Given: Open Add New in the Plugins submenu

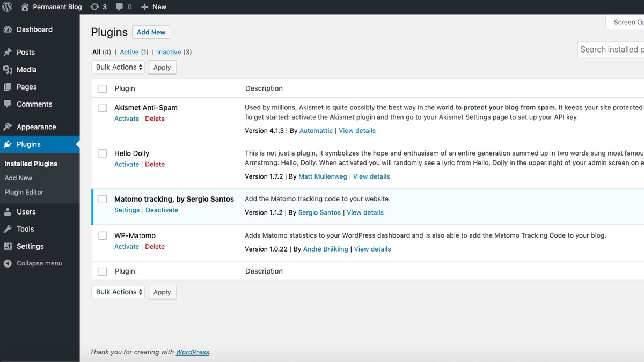Looking at the screenshot, I should [18, 178].
